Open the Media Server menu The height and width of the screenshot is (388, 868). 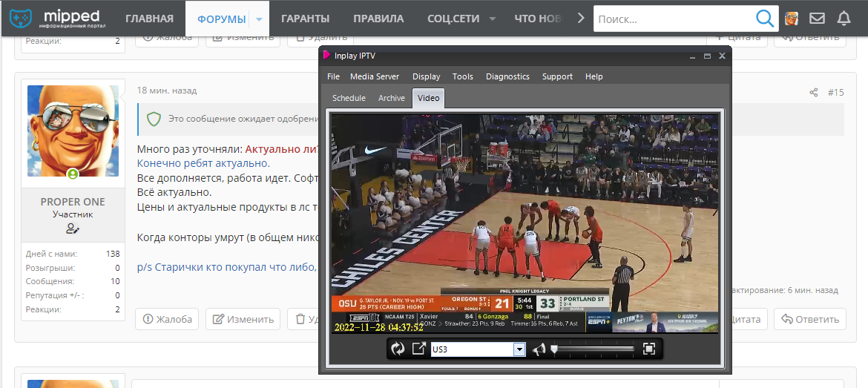[375, 76]
